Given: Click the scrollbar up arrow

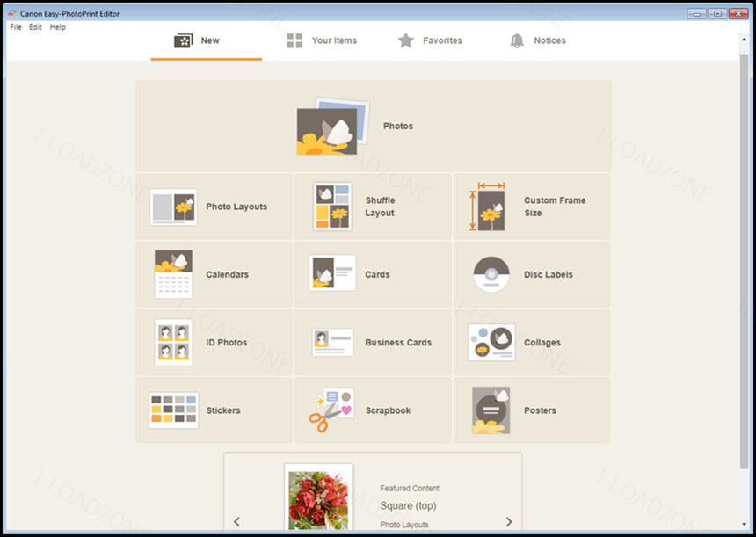Looking at the screenshot, I should tap(745, 39).
